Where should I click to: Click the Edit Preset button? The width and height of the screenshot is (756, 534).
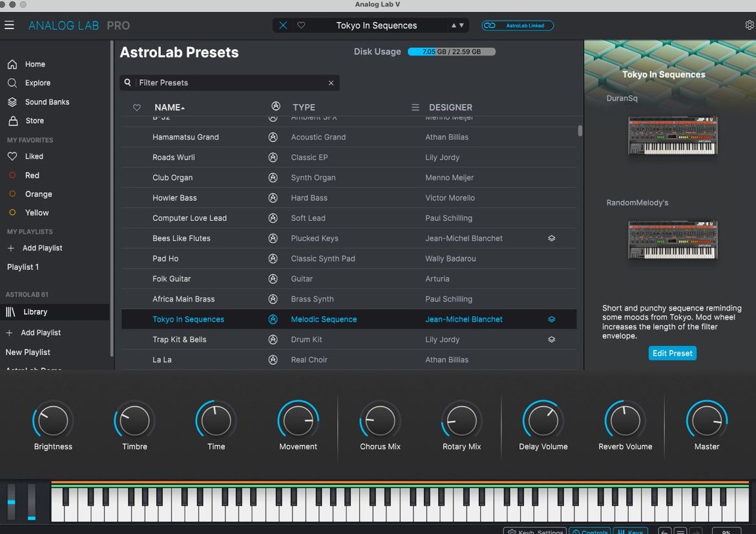coord(672,353)
